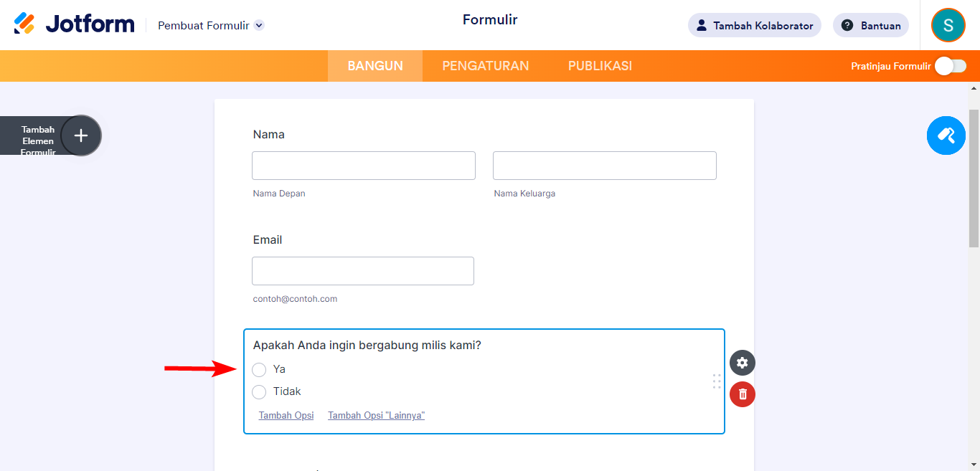Image resolution: width=980 pixels, height=471 pixels.
Task: Click the Tambah Kolaborator button
Action: point(754,26)
